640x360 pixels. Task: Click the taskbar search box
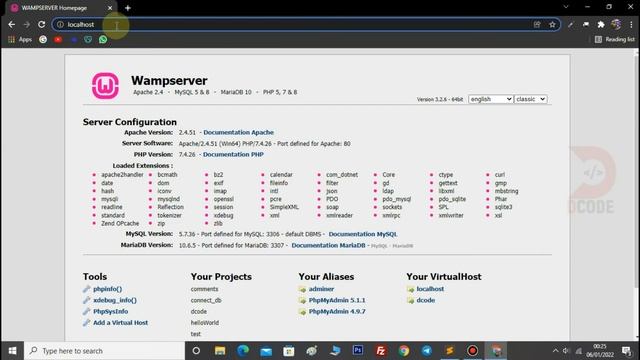[104, 351]
